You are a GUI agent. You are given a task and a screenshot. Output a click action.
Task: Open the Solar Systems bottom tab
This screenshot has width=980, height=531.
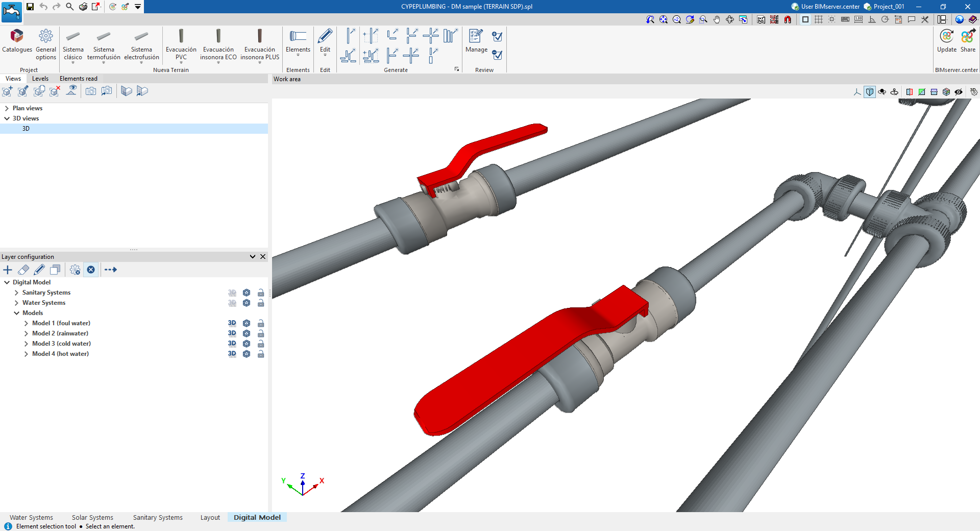point(92,517)
